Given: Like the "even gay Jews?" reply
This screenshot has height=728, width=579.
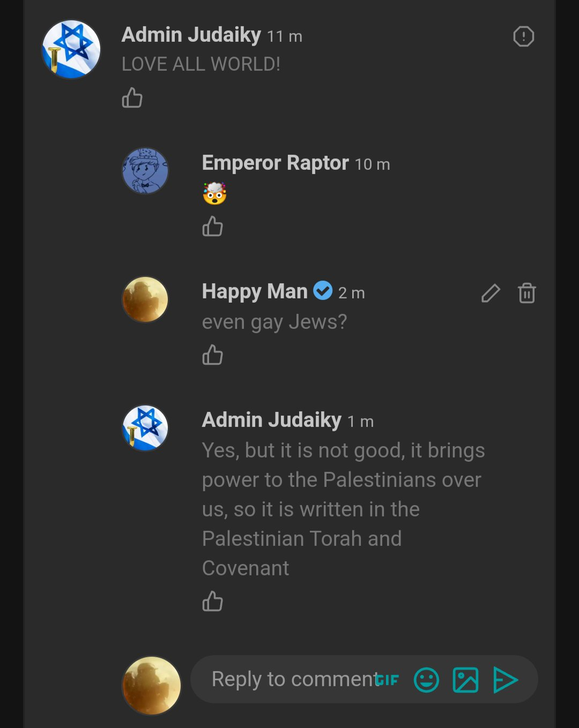Looking at the screenshot, I should pos(212,355).
